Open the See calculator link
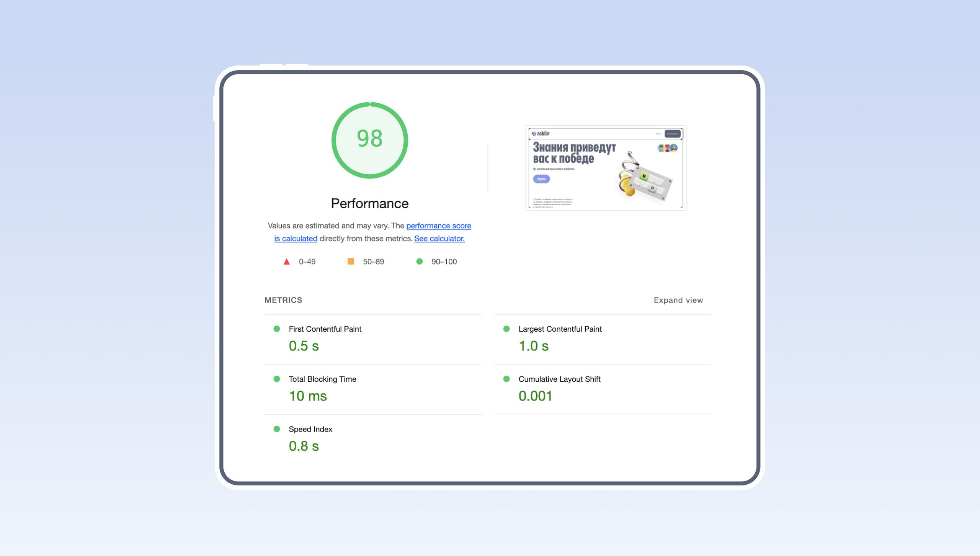Viewport: 980px width, 556px height. (439, 239)
